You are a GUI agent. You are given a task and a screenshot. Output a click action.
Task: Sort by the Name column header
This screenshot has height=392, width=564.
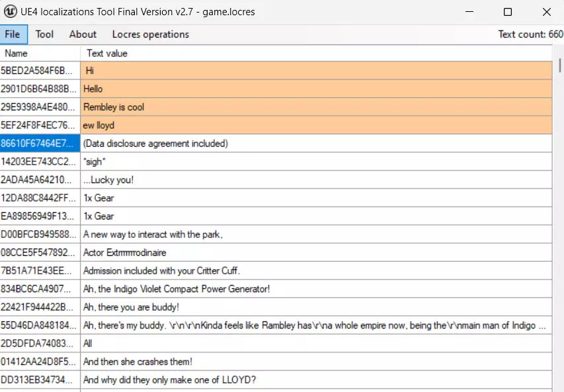[x=40, y=53]
